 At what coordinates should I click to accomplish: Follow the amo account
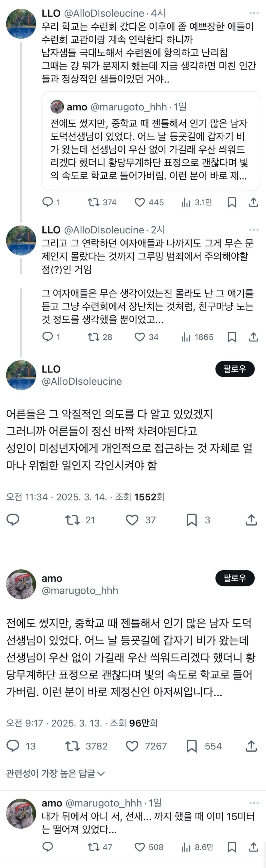(235, 578)
